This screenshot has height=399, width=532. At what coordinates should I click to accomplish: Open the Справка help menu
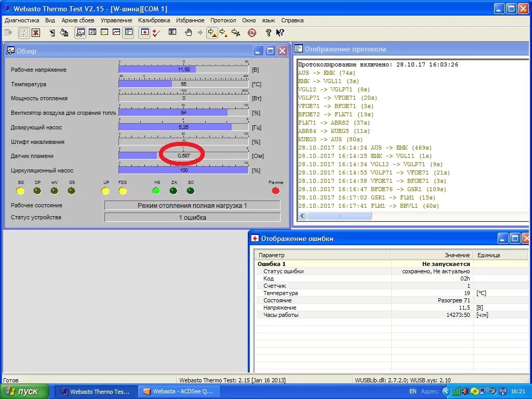coord(292,20)
